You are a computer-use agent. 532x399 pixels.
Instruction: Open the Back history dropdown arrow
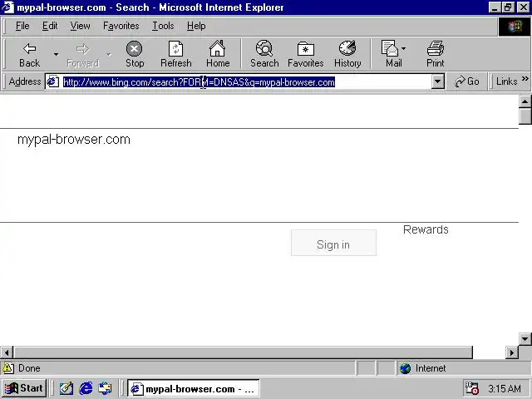[x=56, y=55]
